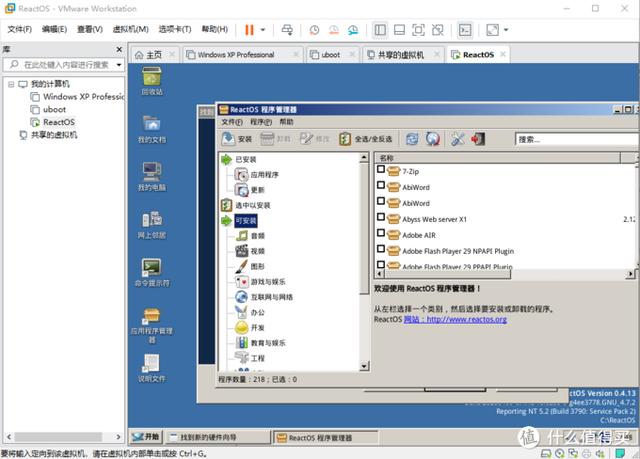Check the Adobe Flash Player 29 NPAPI checkbox
The width and height of the screenshot is (640, 459).
tap(381, 248)
